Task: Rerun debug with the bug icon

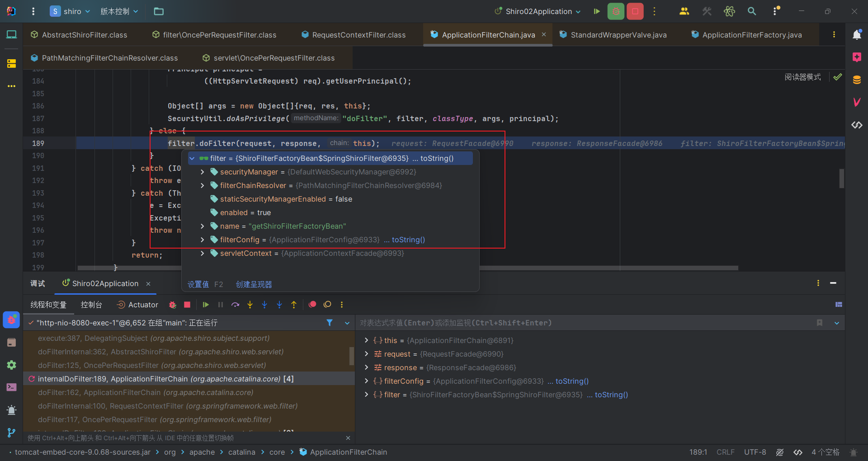Action: coord(172,305)
